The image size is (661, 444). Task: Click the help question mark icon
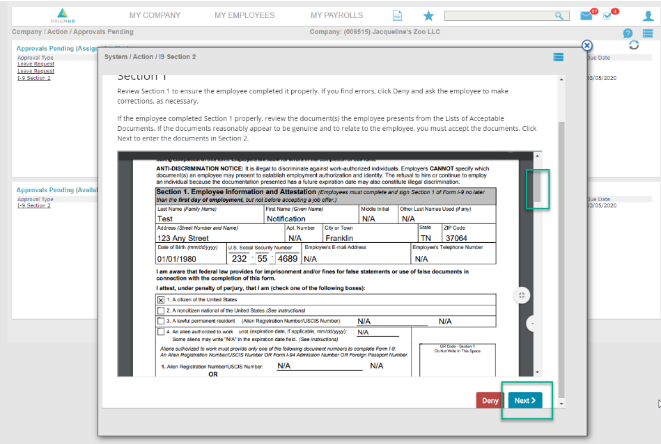627,33
